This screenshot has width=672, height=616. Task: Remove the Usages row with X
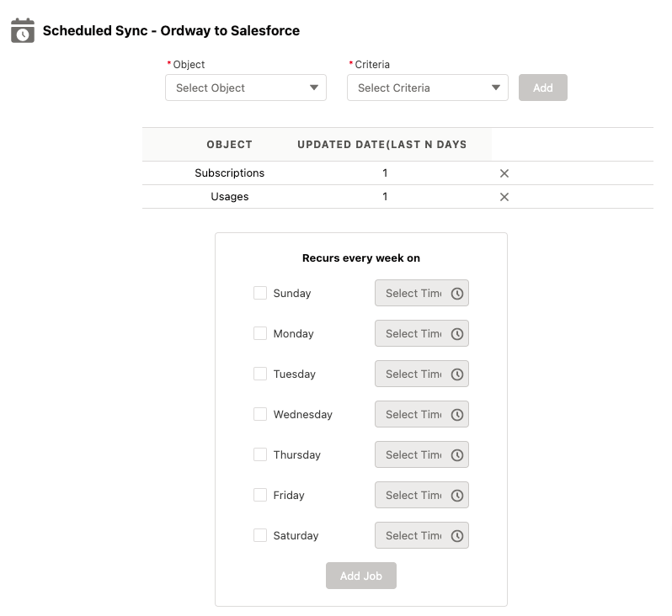[x=504, y=197]
